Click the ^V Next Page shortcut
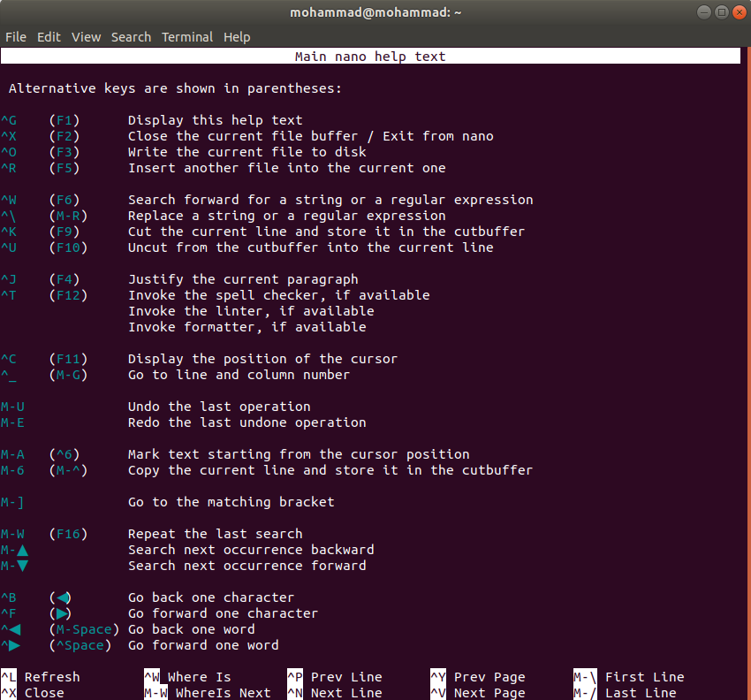This screenshot has width=751, height=700. click(x=478, y=693)
